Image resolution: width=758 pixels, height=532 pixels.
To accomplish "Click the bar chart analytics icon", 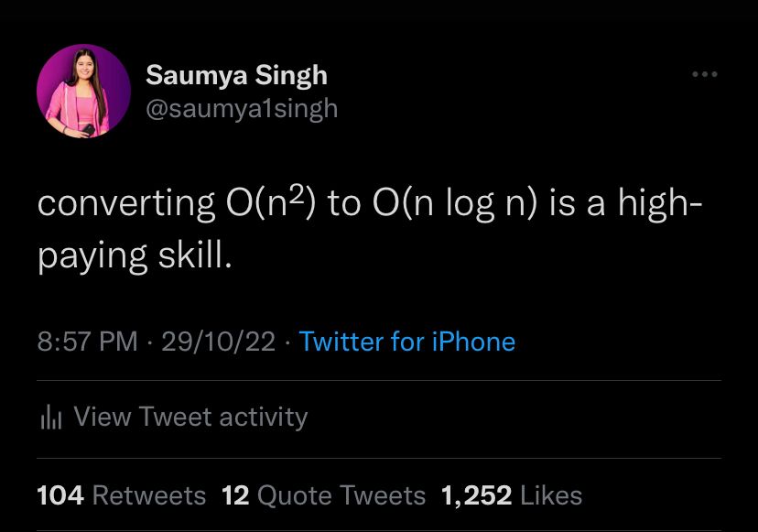I will pos(51,418).
